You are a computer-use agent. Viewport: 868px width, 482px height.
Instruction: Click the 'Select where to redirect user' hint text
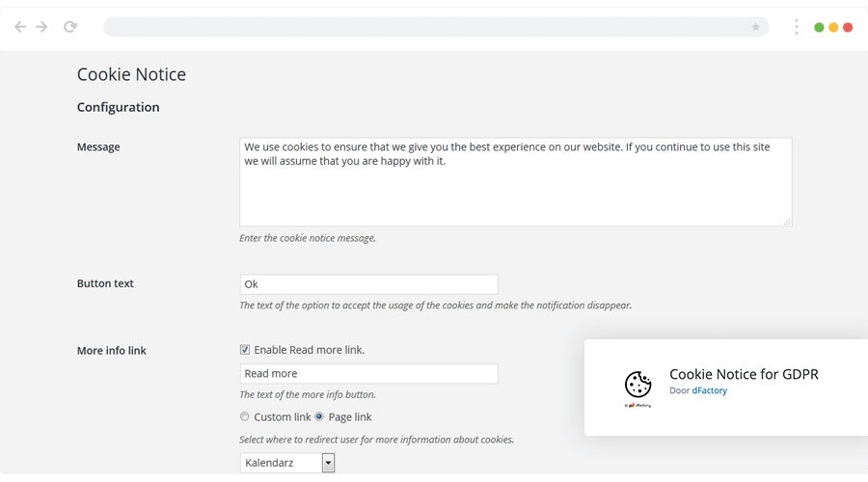(x=376, y=440)
